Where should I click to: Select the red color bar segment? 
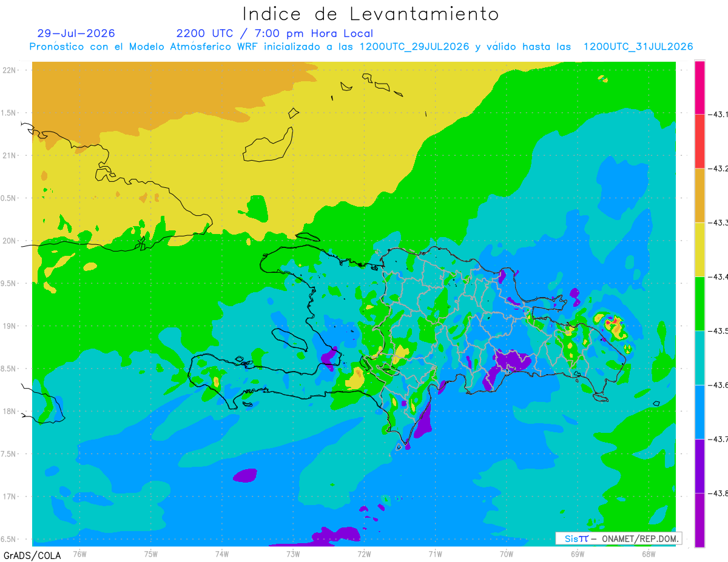[699, 141]
